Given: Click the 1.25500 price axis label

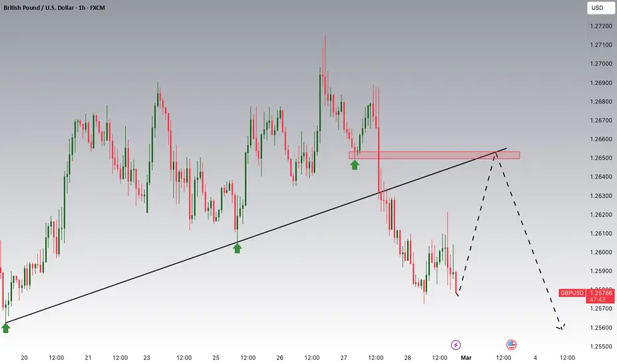Looking at the screenshot, I should click(600, 346).
